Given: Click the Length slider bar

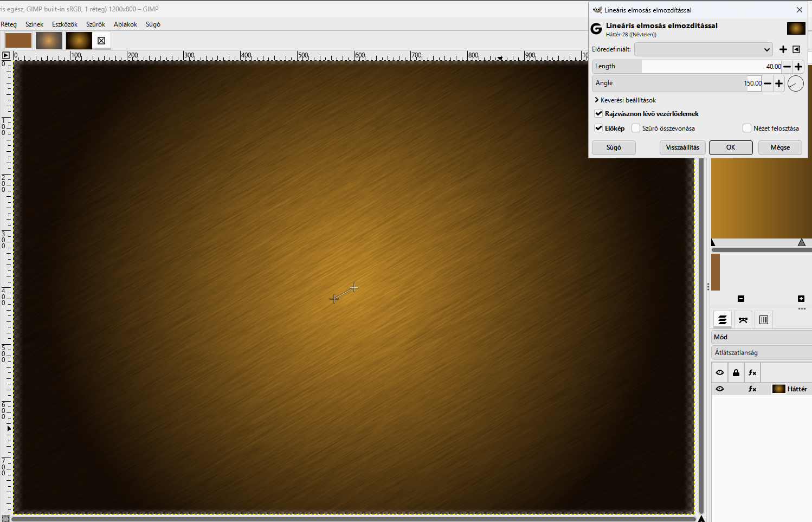Looking at the screenshot, I should point(687,67).
